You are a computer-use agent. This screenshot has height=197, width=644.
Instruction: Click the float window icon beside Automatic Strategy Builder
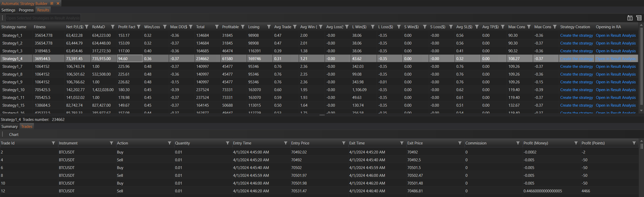52,3
